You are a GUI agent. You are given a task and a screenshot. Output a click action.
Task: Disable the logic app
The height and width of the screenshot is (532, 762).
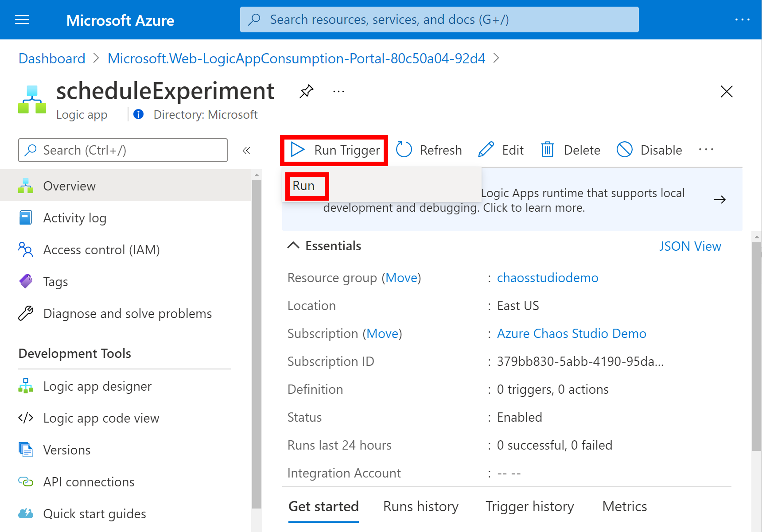pyautogui.click(x=649, y=150)
